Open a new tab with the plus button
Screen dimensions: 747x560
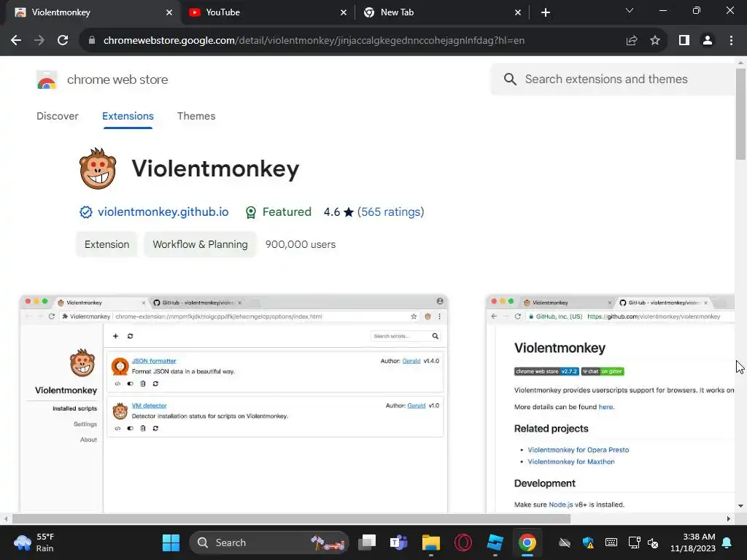point(546,13)
